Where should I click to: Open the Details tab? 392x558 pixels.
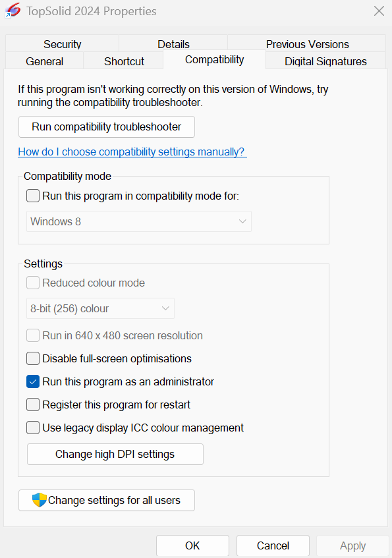point(173,43)
